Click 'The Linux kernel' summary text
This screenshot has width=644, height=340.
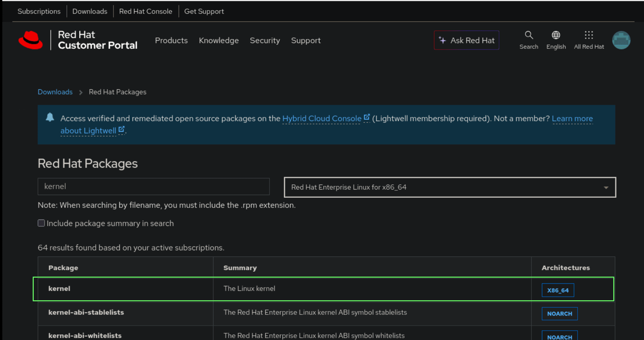pyautogui.click(x=249, y=289)
